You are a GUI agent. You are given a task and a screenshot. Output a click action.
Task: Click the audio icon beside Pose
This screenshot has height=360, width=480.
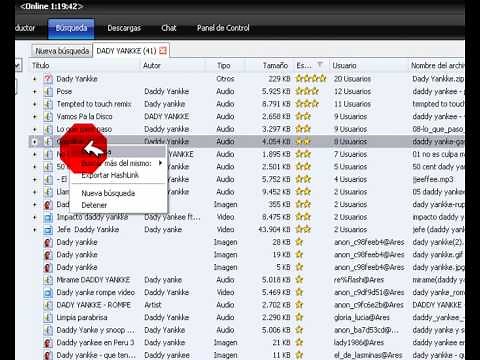pyautogui.click(x=48, y=92)
